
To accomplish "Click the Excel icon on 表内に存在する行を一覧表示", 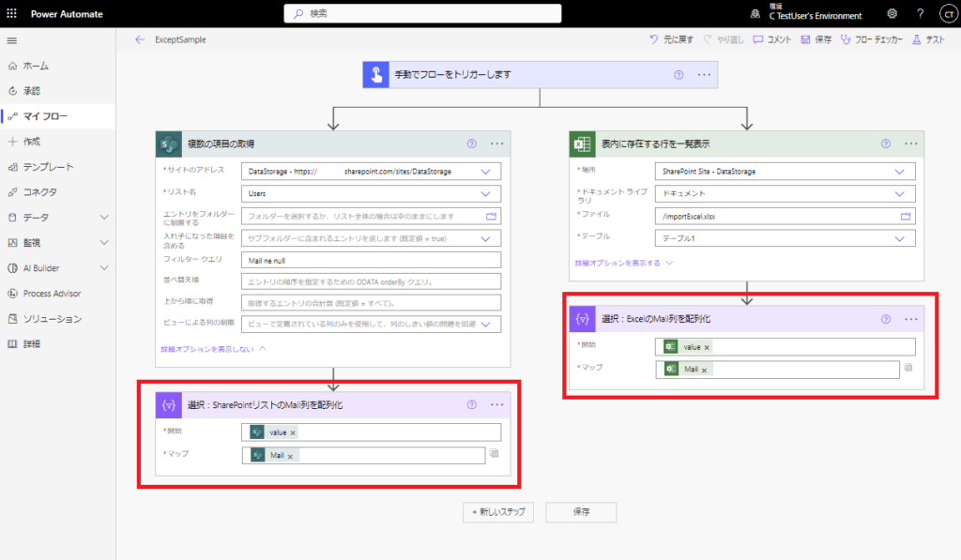I will pos(582,144).
